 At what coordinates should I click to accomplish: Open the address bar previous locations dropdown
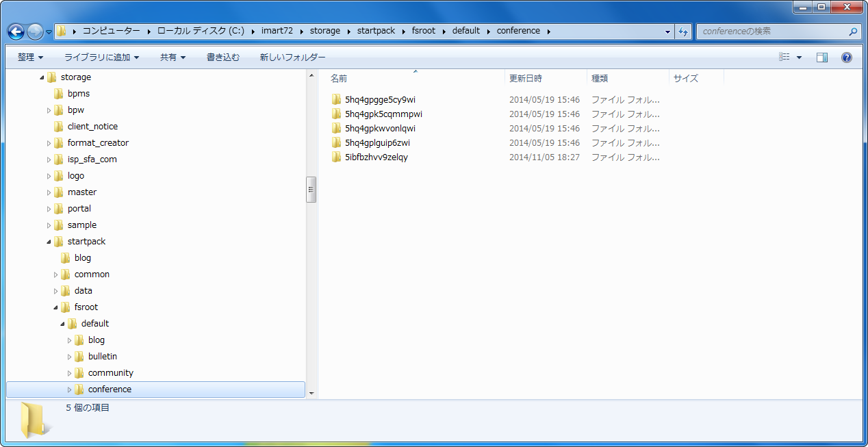(668, 31)
